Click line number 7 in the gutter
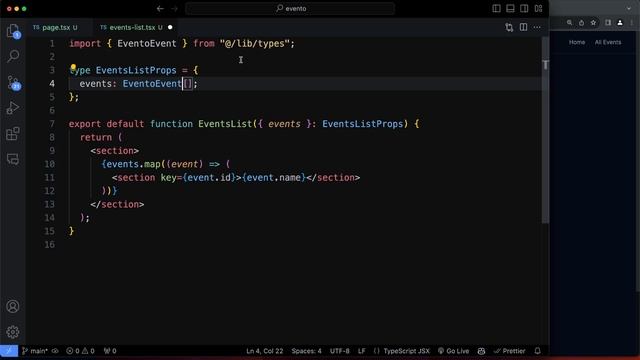The height and width of the screenshot is (360, 640). 51,124
